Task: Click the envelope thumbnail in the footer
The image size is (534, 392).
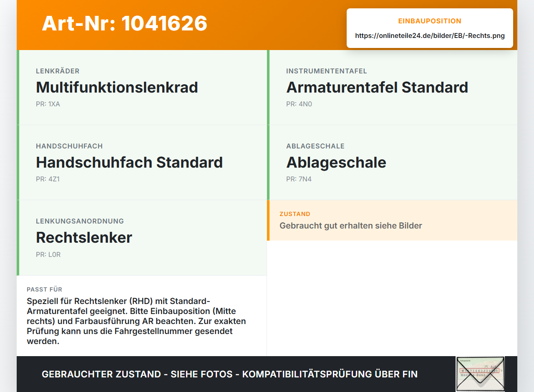Action: tap(480, 374)
